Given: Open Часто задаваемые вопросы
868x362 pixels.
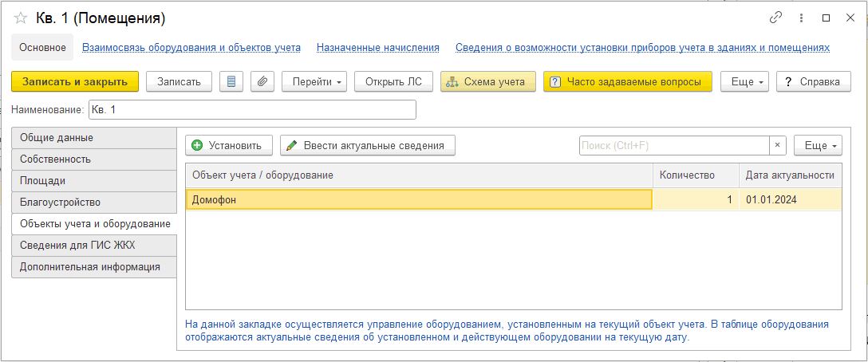Looking at the screenshot, I should [627, 81].
